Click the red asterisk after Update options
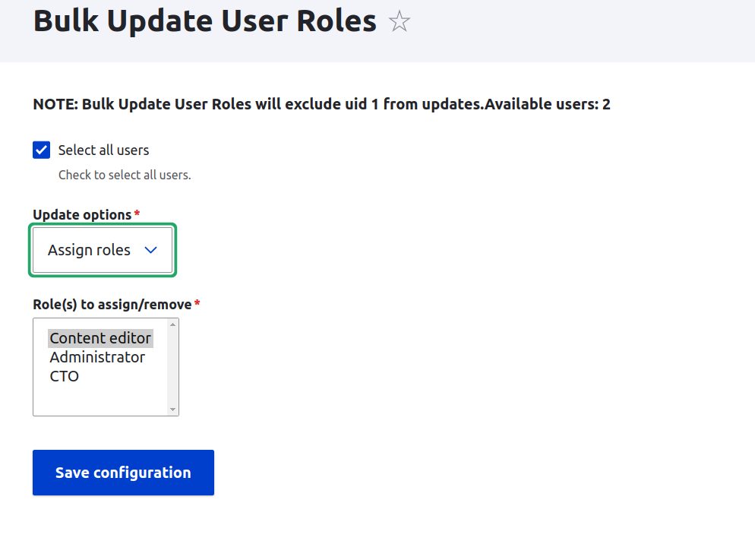The width and height of the screenshot is (755, 560). tap(137, 212)
